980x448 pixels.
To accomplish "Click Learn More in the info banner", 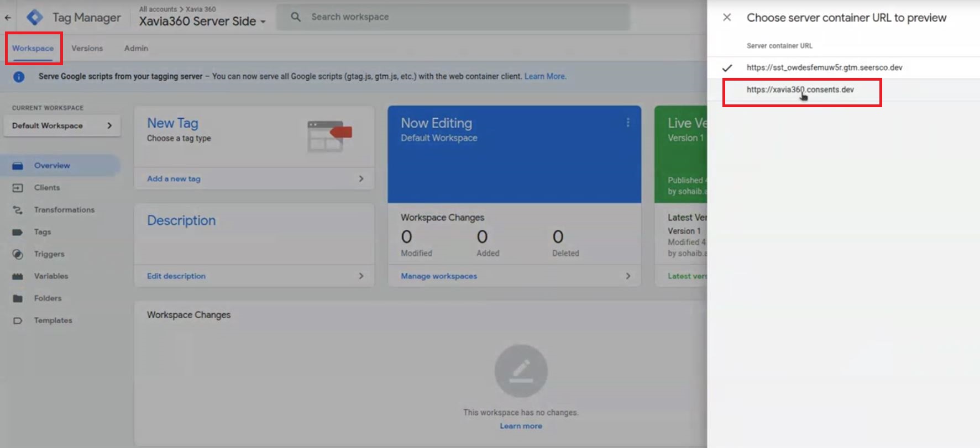I will [545, 77].
